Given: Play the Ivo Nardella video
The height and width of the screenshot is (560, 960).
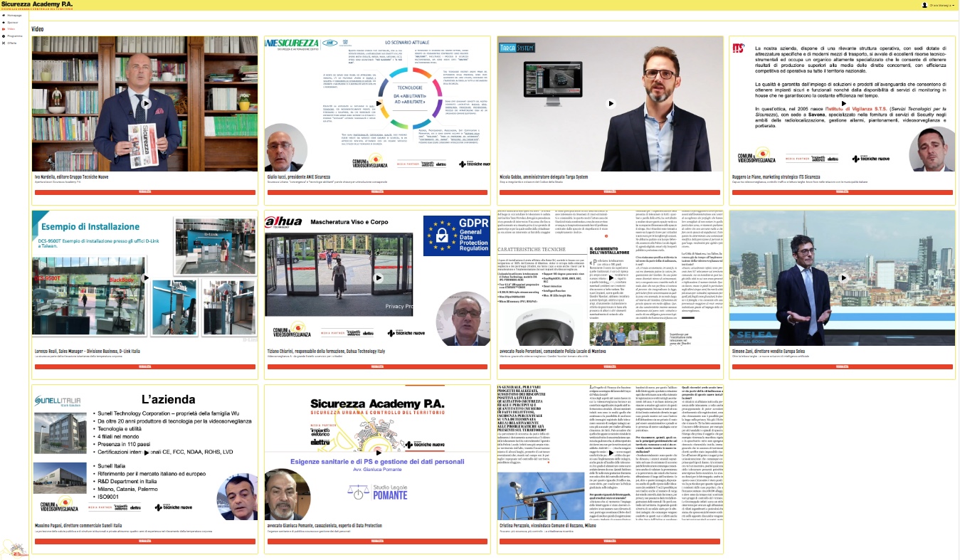Looking at the screenshot, I should click(x=145, y=103).
